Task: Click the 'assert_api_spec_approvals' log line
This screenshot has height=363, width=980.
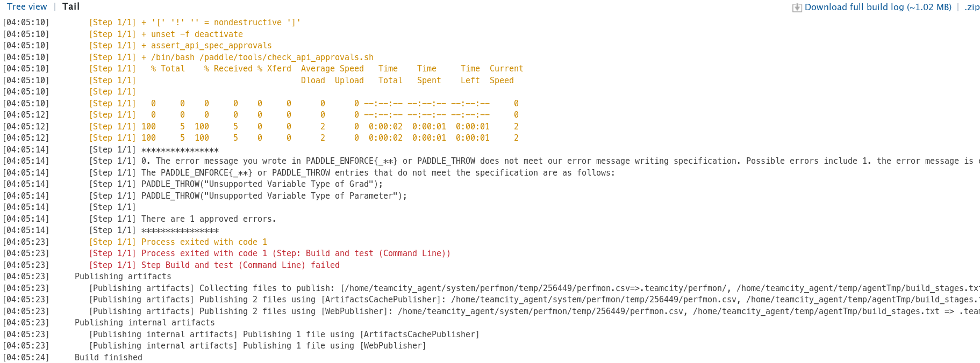Action: tap(180, 46)
